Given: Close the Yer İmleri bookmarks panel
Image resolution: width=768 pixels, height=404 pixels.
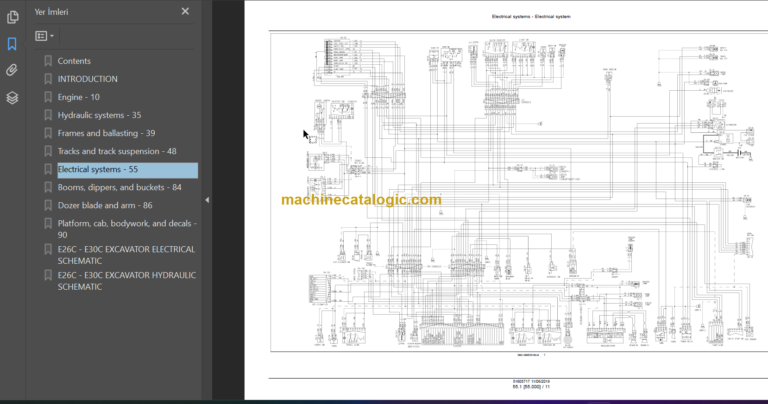Looking at the screenshot, I should tap(185, 11).
